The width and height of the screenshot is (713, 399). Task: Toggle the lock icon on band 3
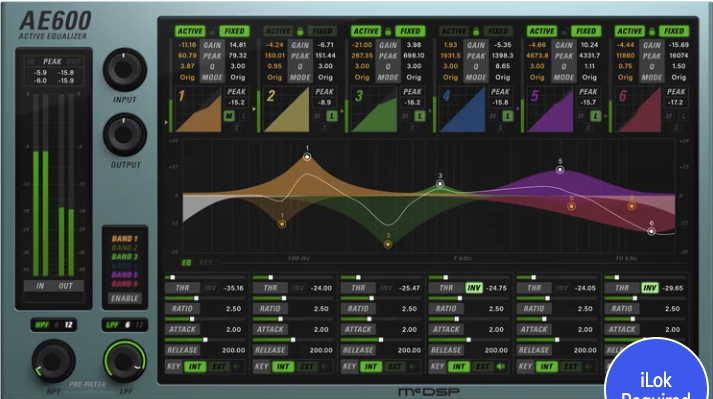[388, 31]
